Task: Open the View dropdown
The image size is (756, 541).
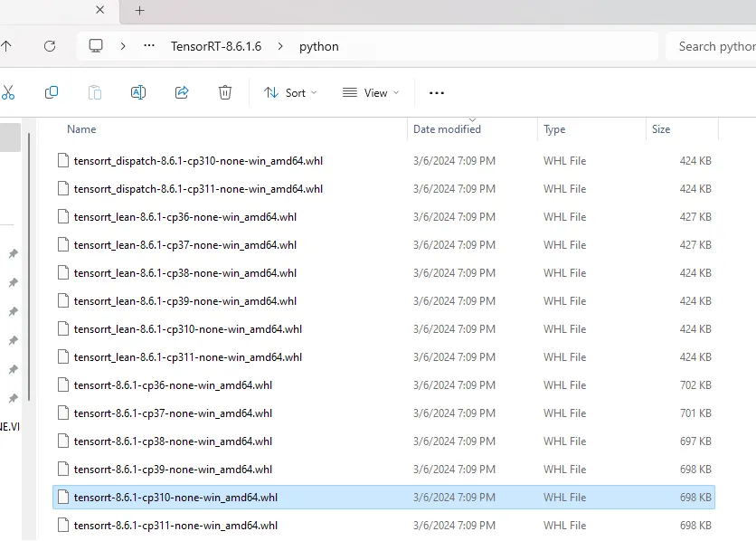Action: coord(370,92)
